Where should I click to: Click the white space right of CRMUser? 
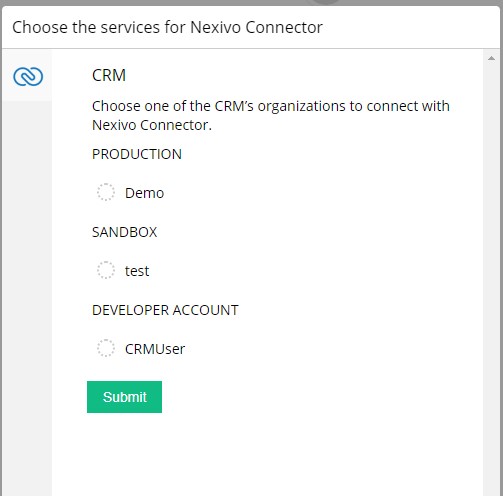[333, 349]
